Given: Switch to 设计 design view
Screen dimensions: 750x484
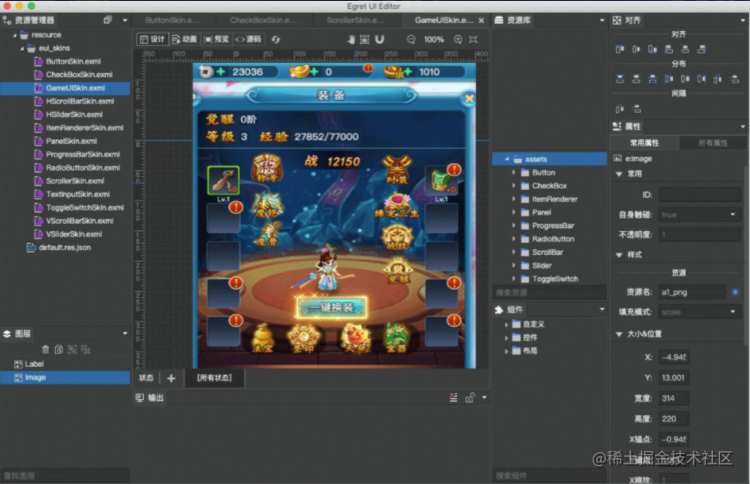Looking at the screenshot, I should 152,39.
